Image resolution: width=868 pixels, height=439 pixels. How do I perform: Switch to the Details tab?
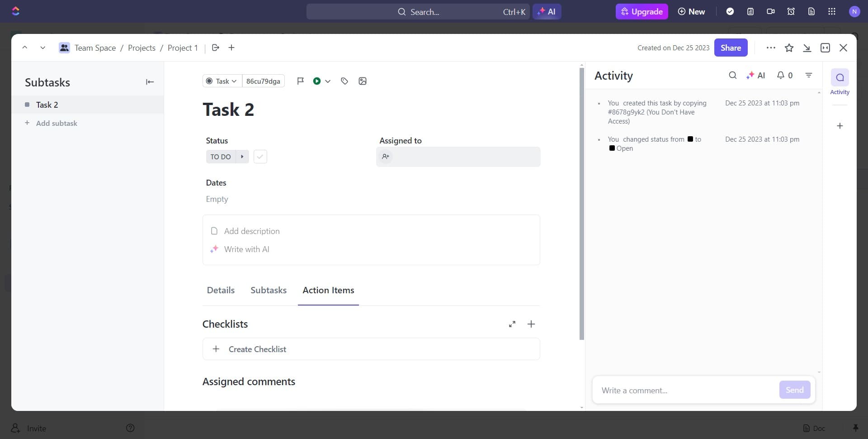click(x=221, y=290)
